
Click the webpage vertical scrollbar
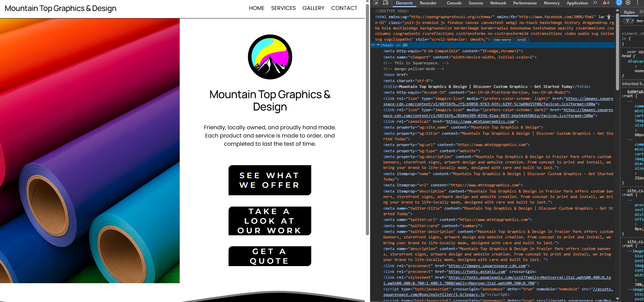pyautogui.click(x=367, y=120)
